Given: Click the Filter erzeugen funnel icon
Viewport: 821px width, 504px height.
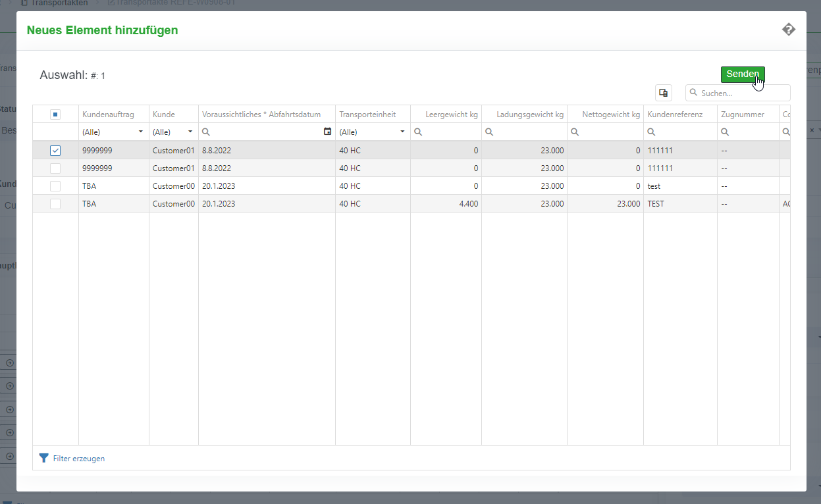Looking at the screenshot, I should coord(44,458).
